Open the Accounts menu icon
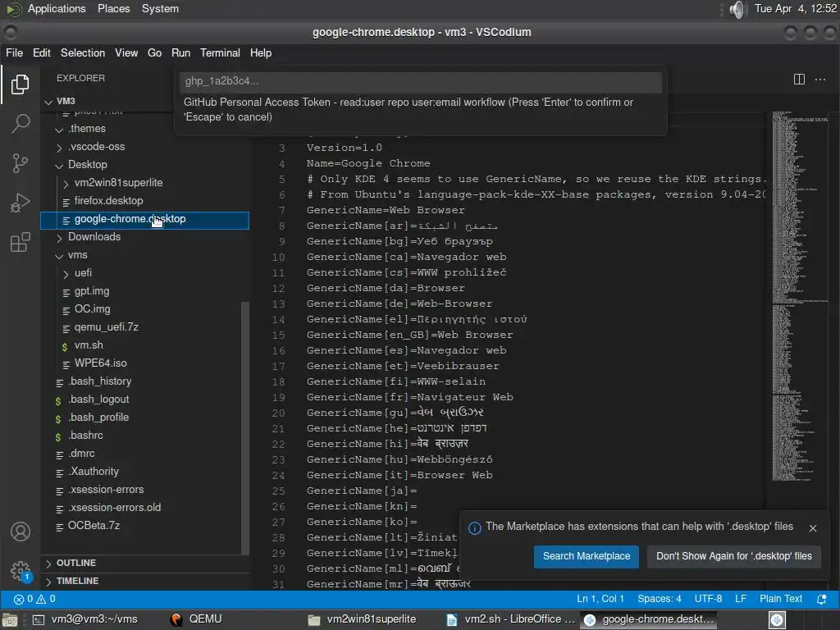This screenshot has height=630, width=840. pyautogui.click(x=21, y=532)
